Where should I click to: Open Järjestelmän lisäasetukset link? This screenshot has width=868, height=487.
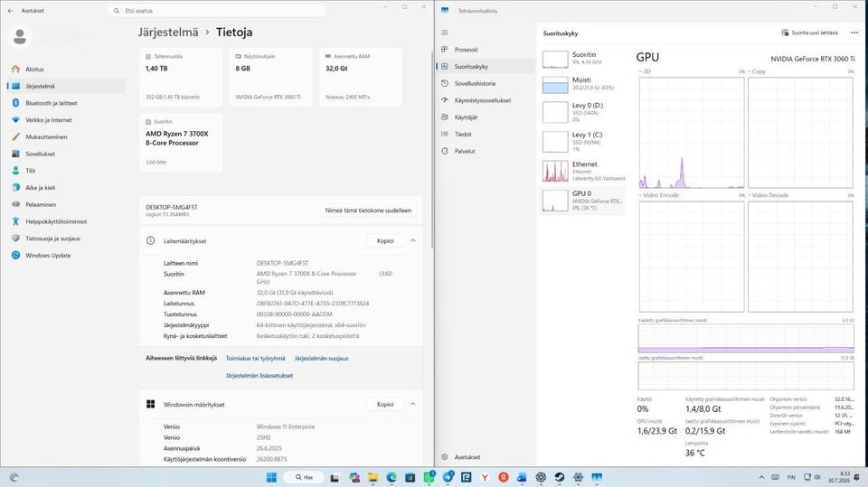coord(259,376)
